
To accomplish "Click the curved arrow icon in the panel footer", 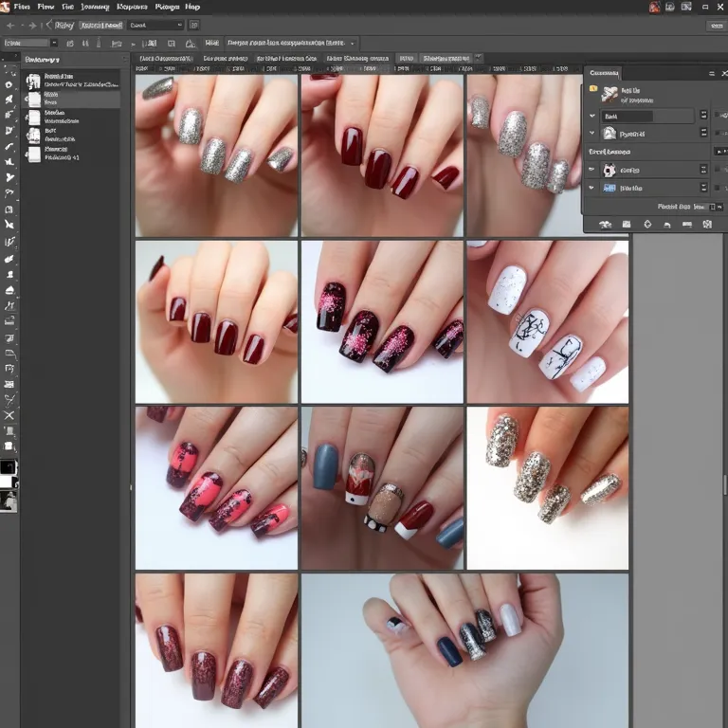I will click(x=666, y=225).
